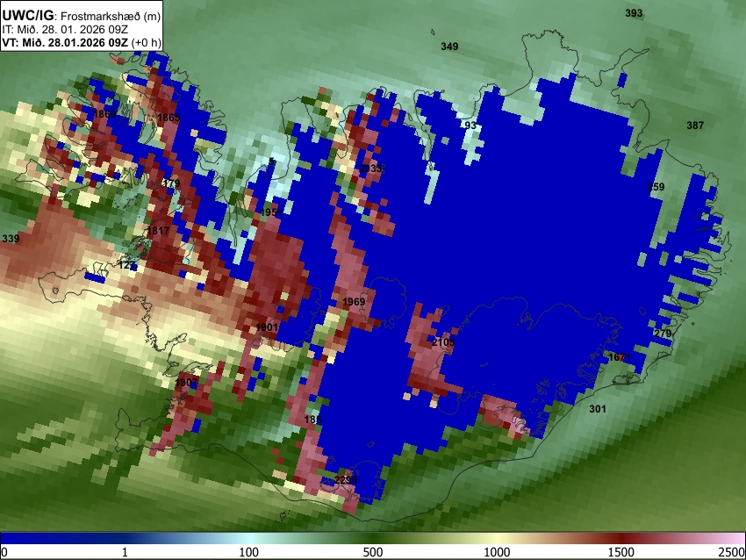This screenshot has width=746, height=560.
Task: Click the map value 179
Action: (x=171, y=183)
